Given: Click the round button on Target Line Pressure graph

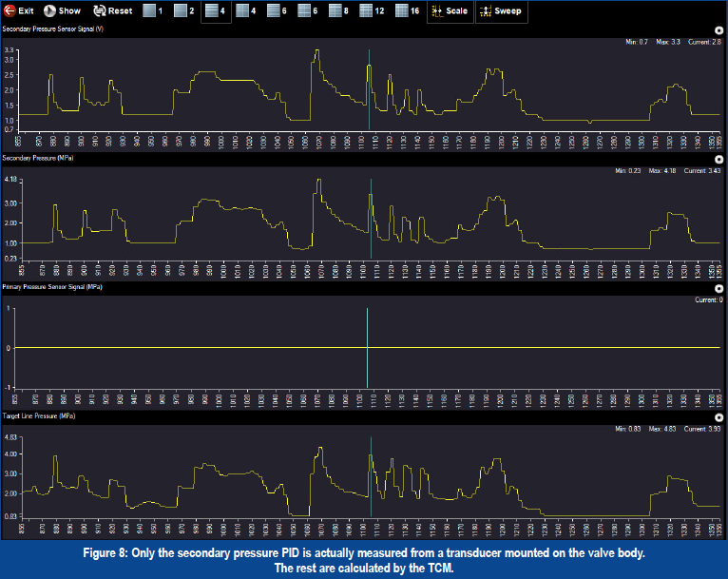Looking at the screenshot, I should click(x=718, y=418).
